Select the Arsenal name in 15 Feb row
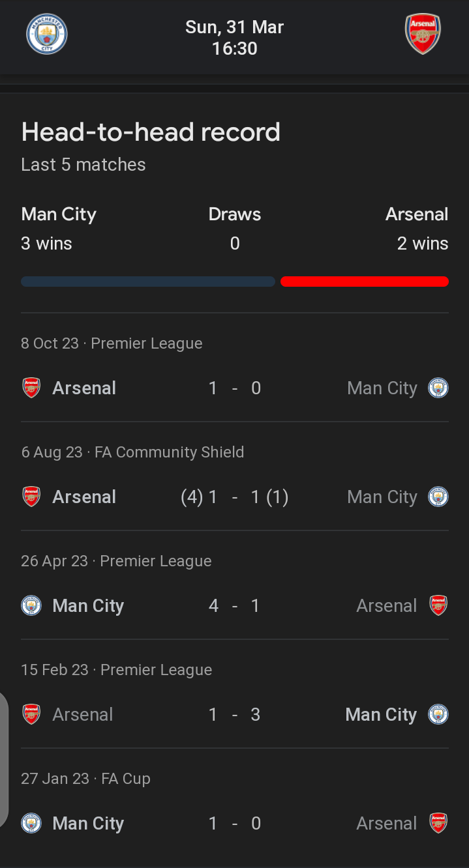This screenshot has width=469, height=868. pos(83,715)
